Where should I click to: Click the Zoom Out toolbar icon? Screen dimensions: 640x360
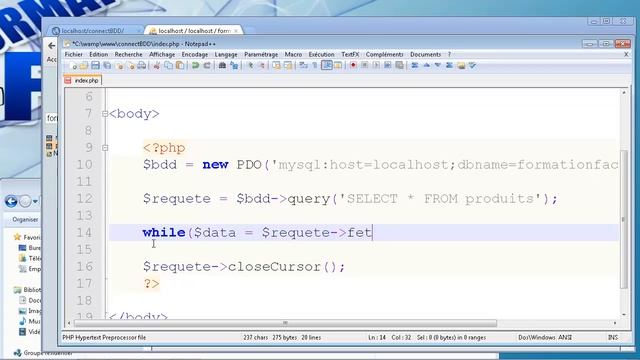(x=261, y=65)
